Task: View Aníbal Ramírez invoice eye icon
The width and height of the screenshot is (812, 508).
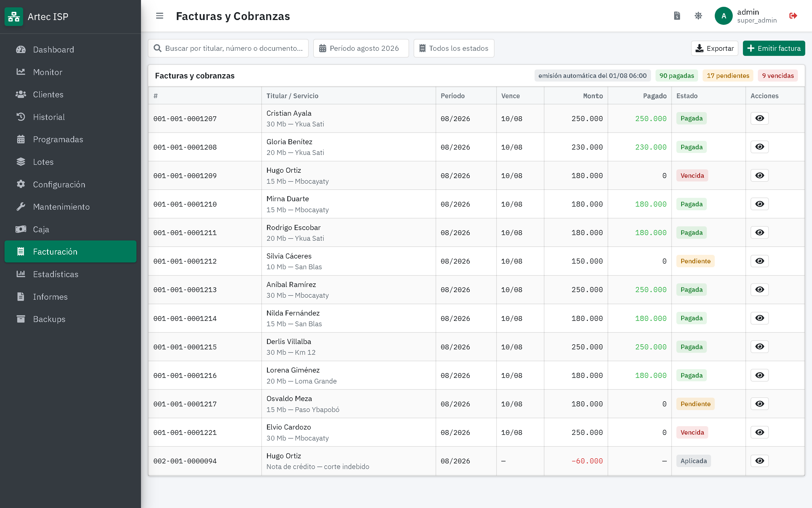Action: [x=760, y=290]
